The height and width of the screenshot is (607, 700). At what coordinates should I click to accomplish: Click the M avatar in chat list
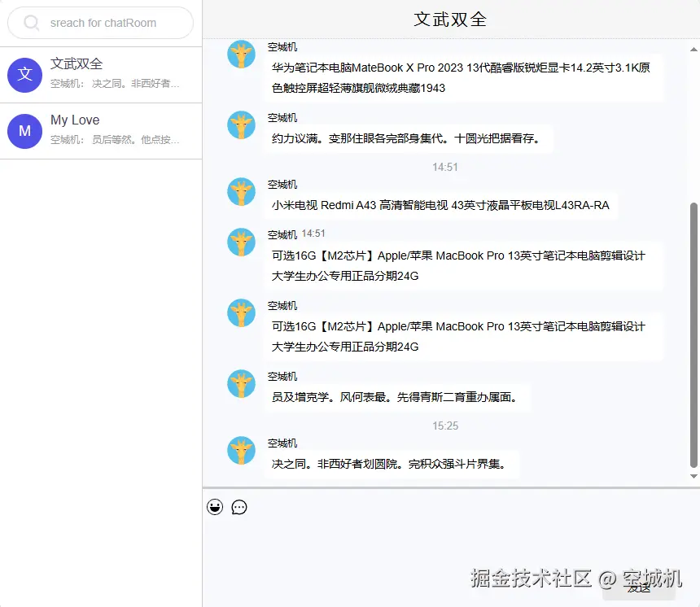[x=25, y=131]
